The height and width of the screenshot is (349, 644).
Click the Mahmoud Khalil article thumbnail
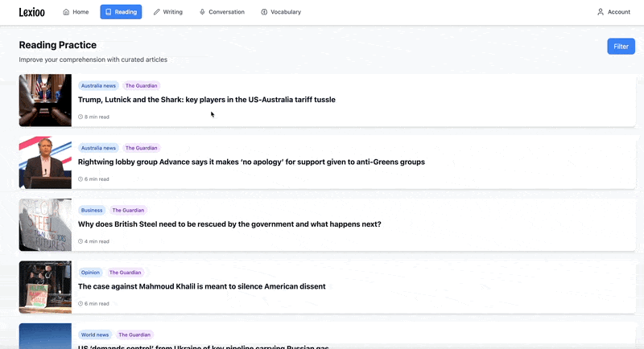(x=45, y=287)
